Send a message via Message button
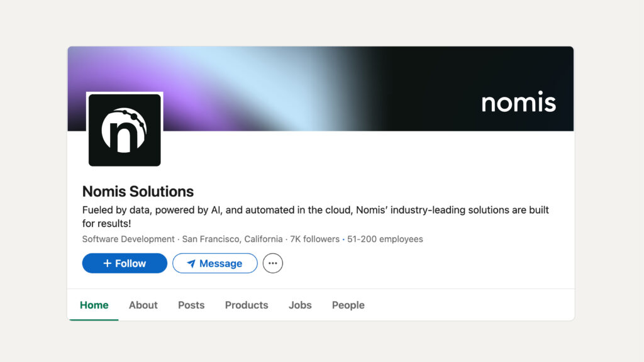 pyautogui.click(x=215, y=263)
